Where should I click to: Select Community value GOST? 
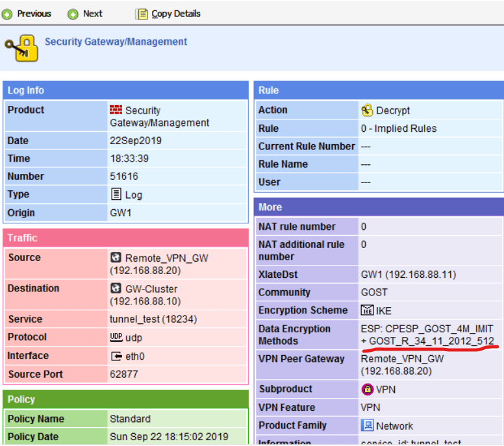(x=374, y=292)
